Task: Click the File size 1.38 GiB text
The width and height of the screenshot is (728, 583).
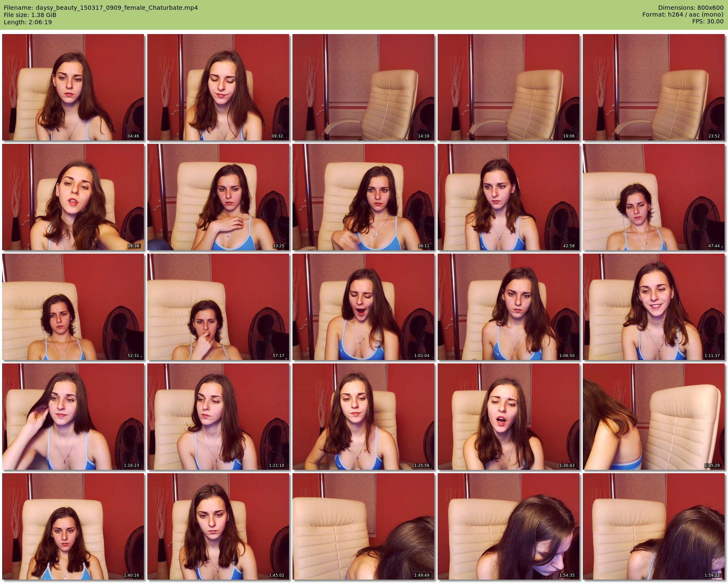Action: tap(30, 15)
